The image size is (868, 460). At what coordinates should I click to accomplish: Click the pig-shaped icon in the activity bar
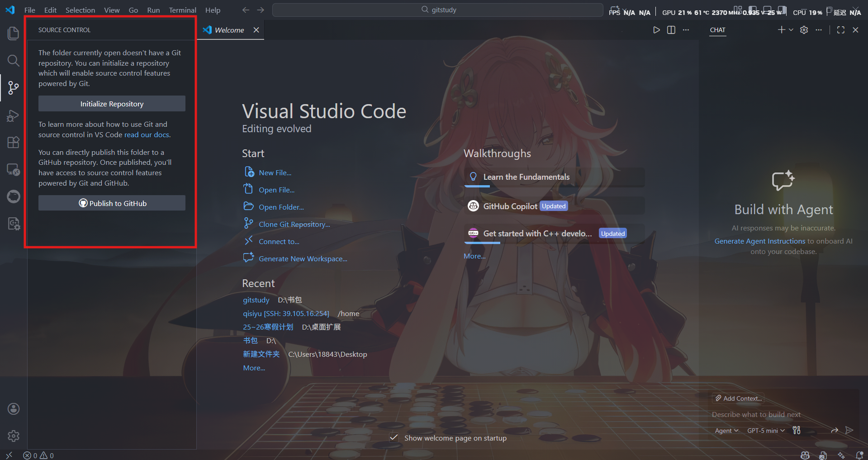point(14,196)
